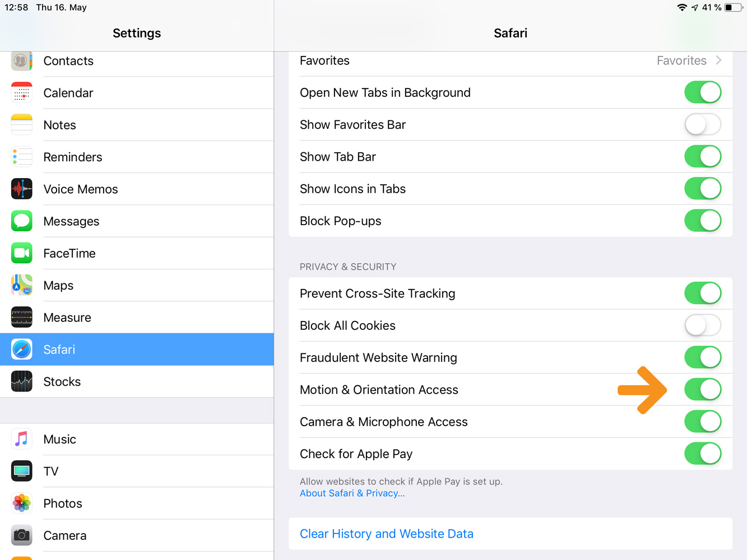This screenshot has width=747, height=560.
Task: Open the Maps app icon
Action: [21, 285]
